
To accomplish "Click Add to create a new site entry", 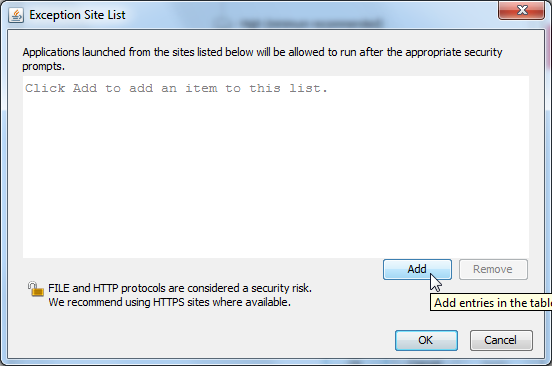I will click(417, 269).
